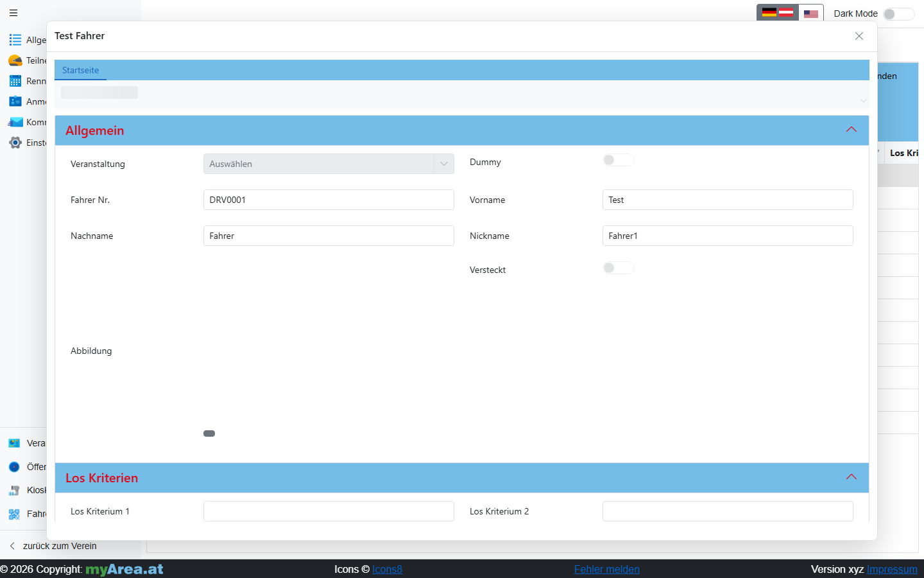Viewport: 924px width, 578px height.
Task: Click in the Los Kriterium 2 field
Action: coord(728,511)
